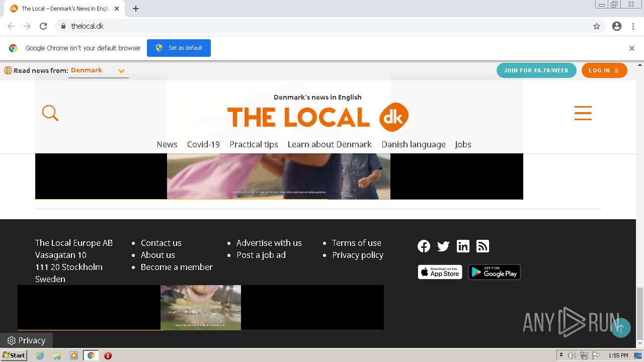This screenshot has width=644, height=362.
Task: Click the action center flag tray icon
Action: (596, 355)
